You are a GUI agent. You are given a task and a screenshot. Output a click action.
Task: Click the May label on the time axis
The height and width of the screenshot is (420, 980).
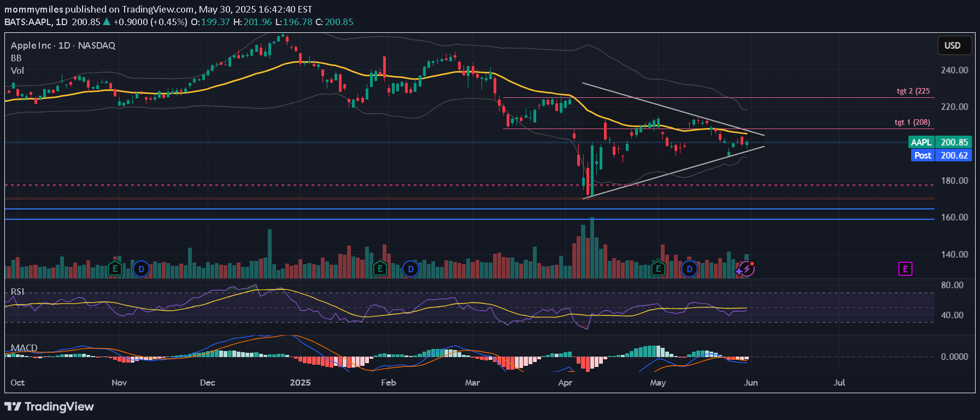(x=658, y=382)
